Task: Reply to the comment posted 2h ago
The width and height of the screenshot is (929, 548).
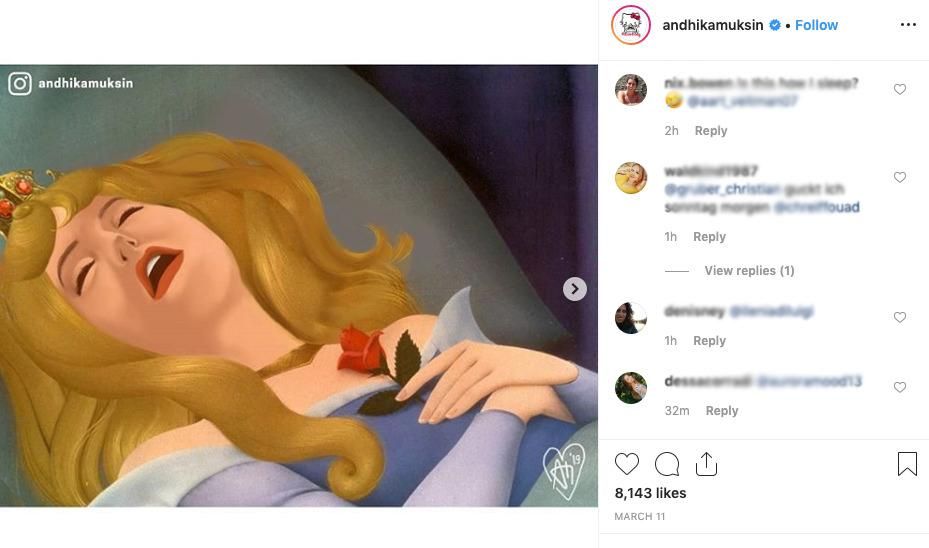Action: click(711, 131)
